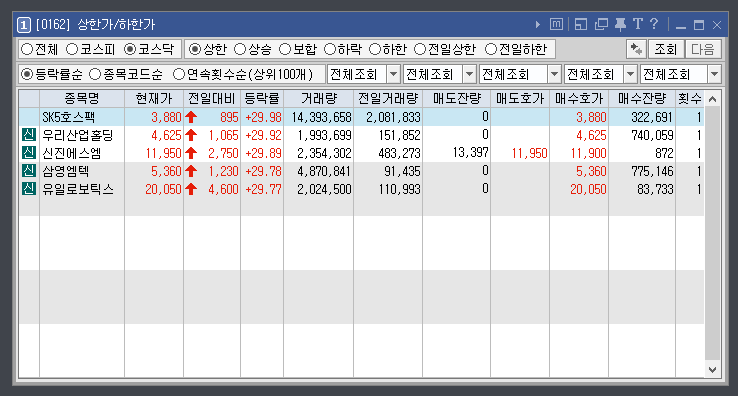
Task: Open help with the question mark icon
Action: point(654,24)
